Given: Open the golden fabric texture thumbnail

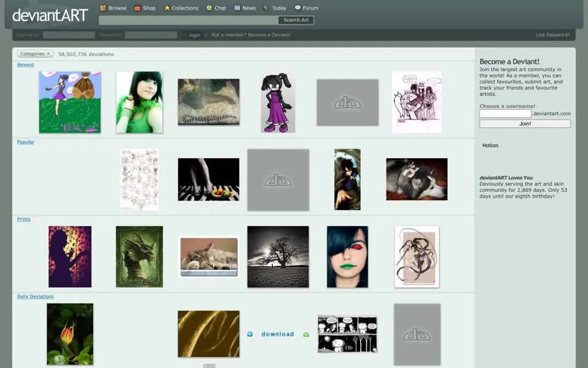Looking at the screenshot, I should (208, 334).
